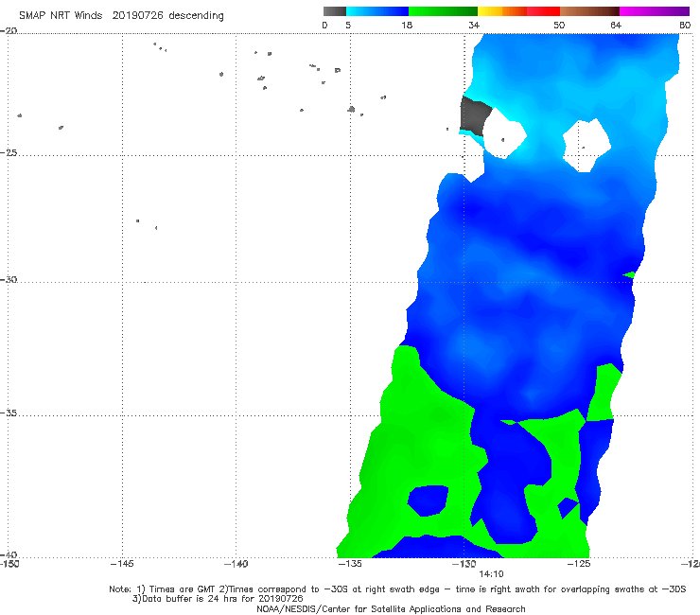Viewport: 700px width, 615px height.
Task: Click the color bar label '34'
Action: [x=474, y=25]
